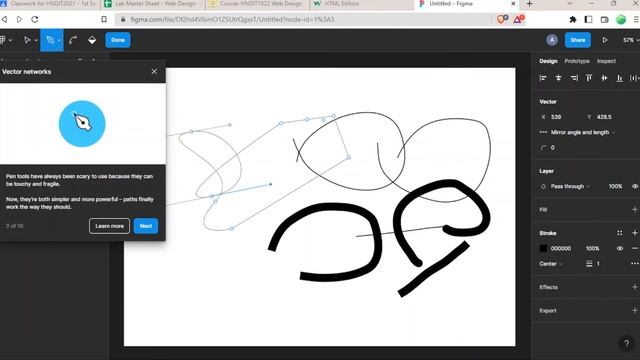
Task: Open a new browser tab
Action: pyautogui.click(x=529, y=4)
